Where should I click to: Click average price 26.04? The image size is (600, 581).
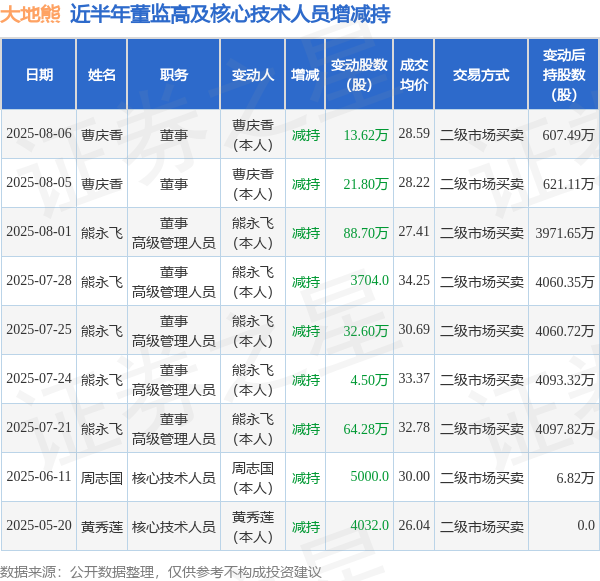[x=414, y=526]
